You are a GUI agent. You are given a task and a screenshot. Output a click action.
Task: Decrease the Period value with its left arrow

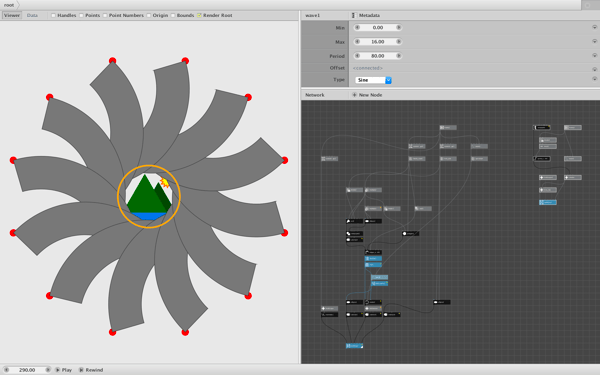[357, 56]
